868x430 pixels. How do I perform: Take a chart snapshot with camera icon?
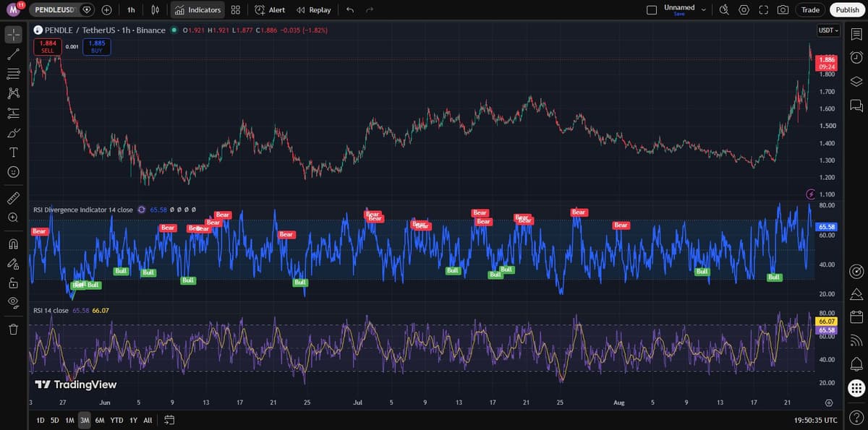pyautogui.click(x=783, y=10)
